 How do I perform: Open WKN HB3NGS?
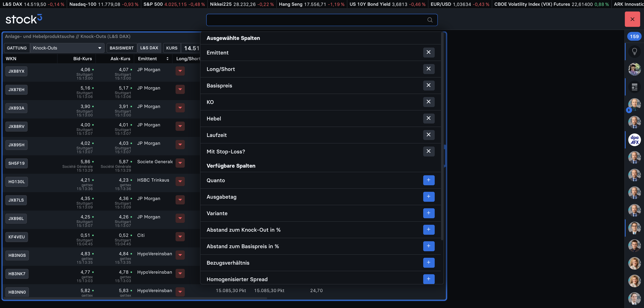(x=17, y=255)
